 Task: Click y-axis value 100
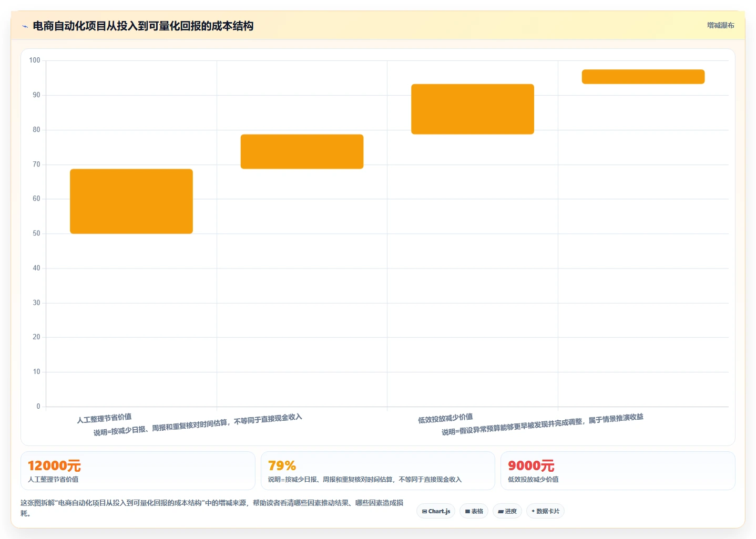coord(35,60)
